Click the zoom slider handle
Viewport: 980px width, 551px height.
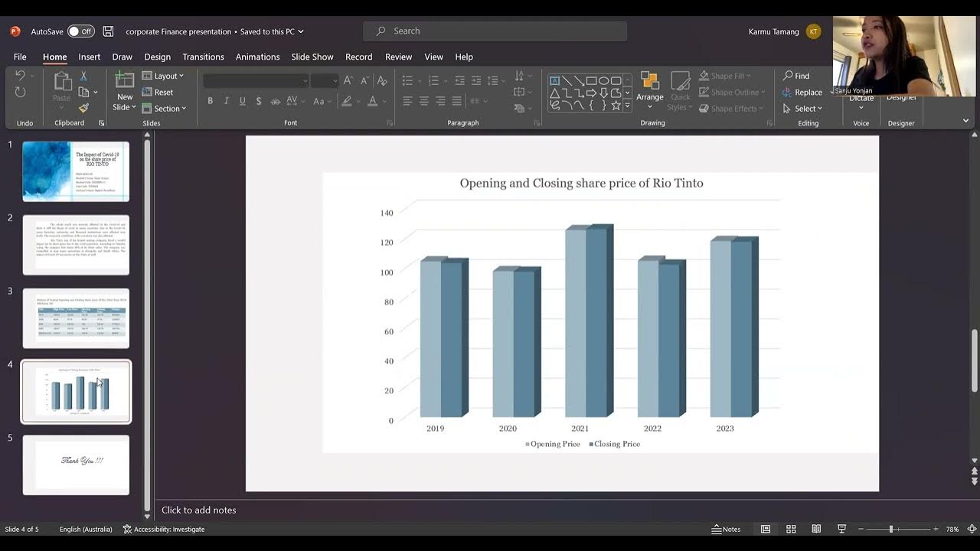pyautogui.click(x=890, y=529)
